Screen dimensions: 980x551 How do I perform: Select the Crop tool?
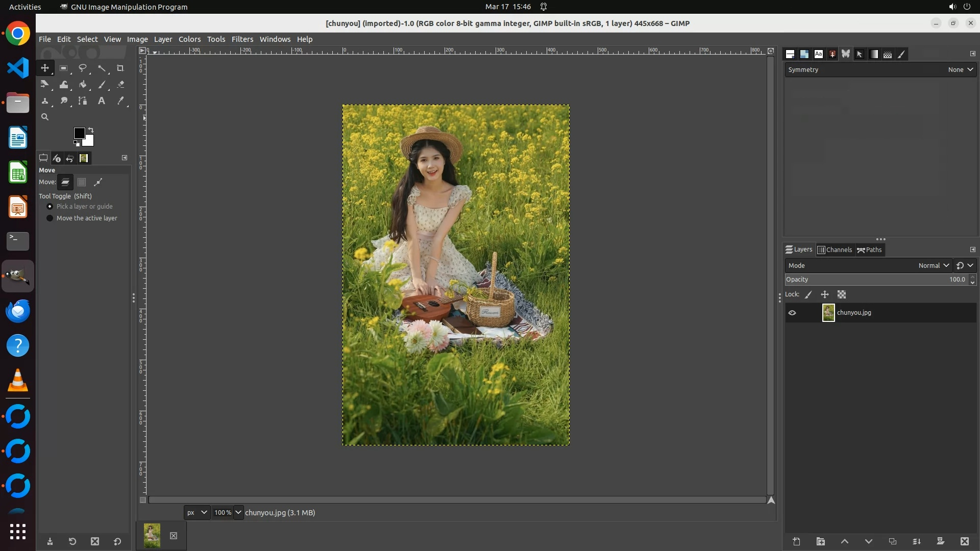[120, 68]
